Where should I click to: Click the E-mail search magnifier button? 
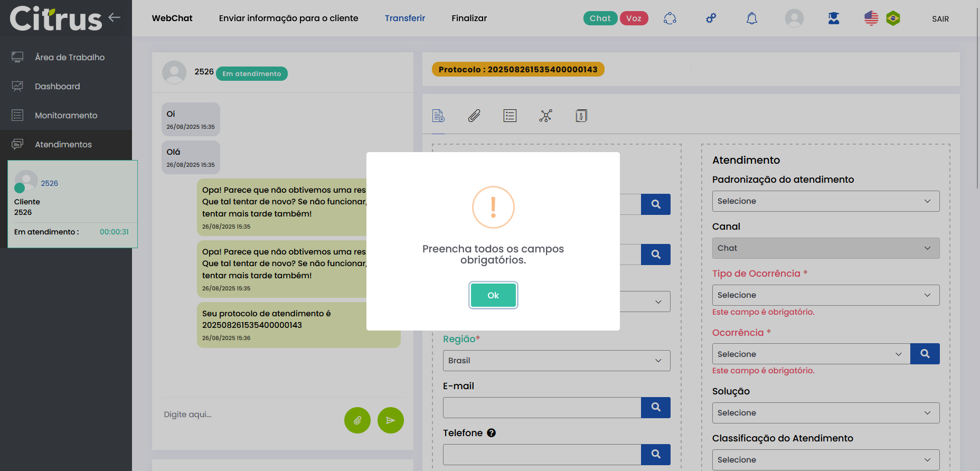coord(655,407)
